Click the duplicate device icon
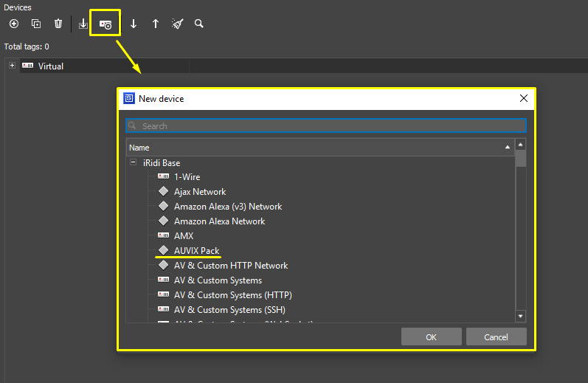This screenshot has width=588, height=383. click(x=36, y=24)
